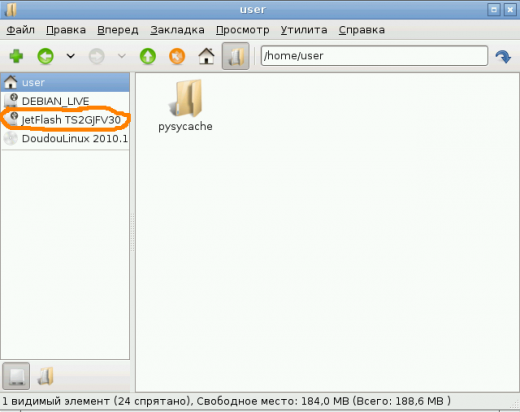
Task: Go up to the parent folder via the green arrow
Action: click(x=148, y=56)
